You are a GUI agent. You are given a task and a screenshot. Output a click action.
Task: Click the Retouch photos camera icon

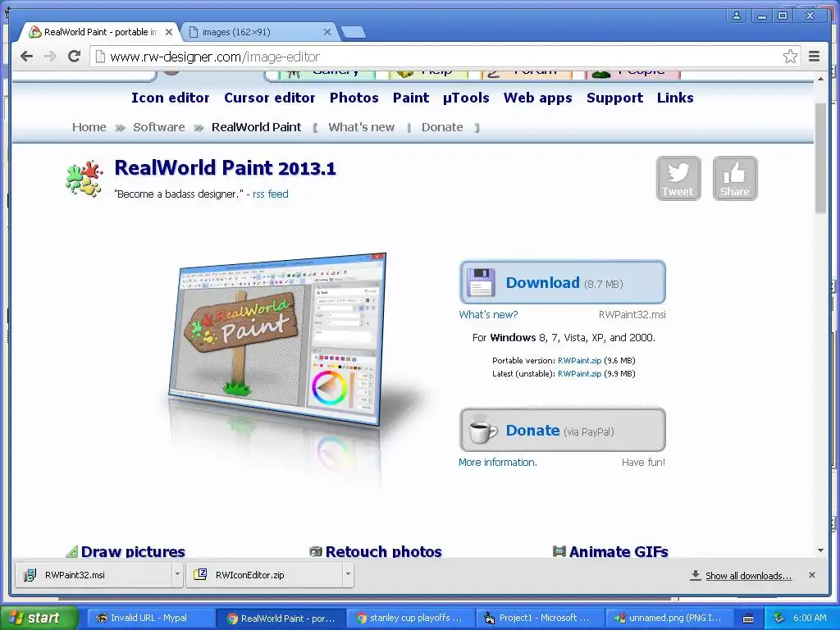click(316, 551)
